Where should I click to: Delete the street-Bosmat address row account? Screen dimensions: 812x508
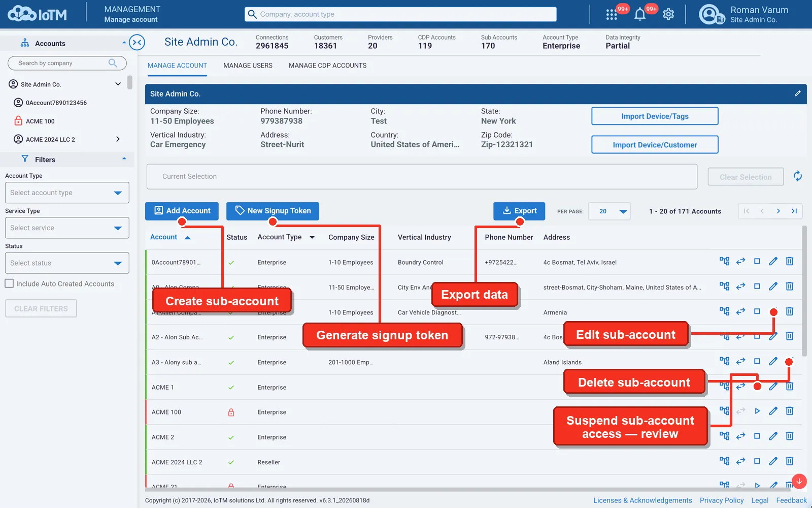[x=789, y=286]
